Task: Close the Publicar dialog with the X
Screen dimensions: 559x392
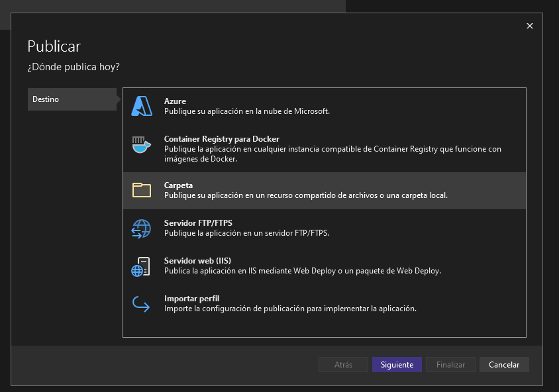Action: [x=529, y=26]
